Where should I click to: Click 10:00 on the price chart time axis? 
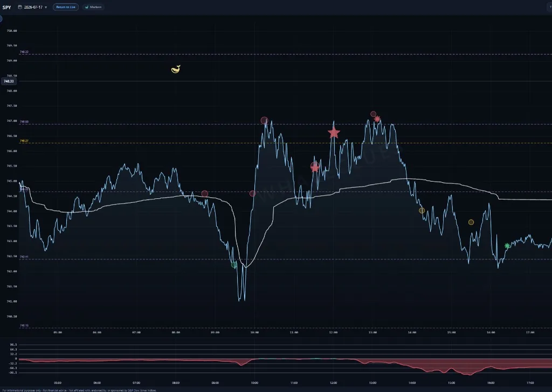(x=254, y=333)
